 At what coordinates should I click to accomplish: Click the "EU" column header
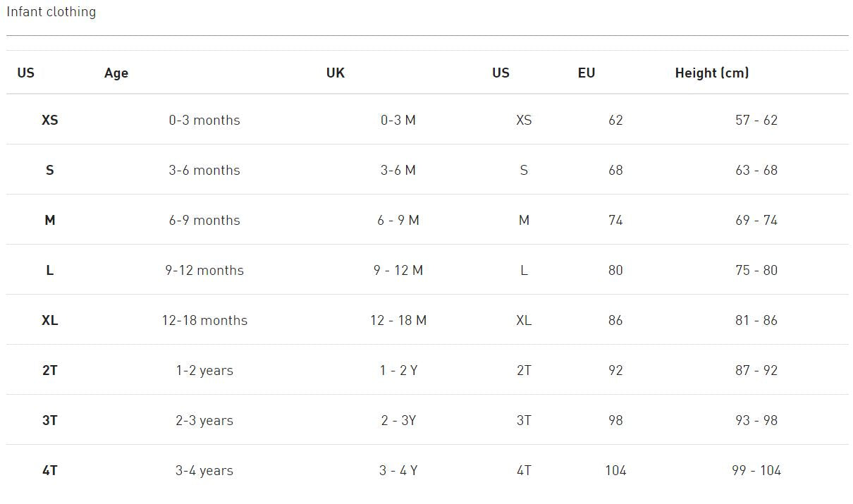(x=587, y=73)
